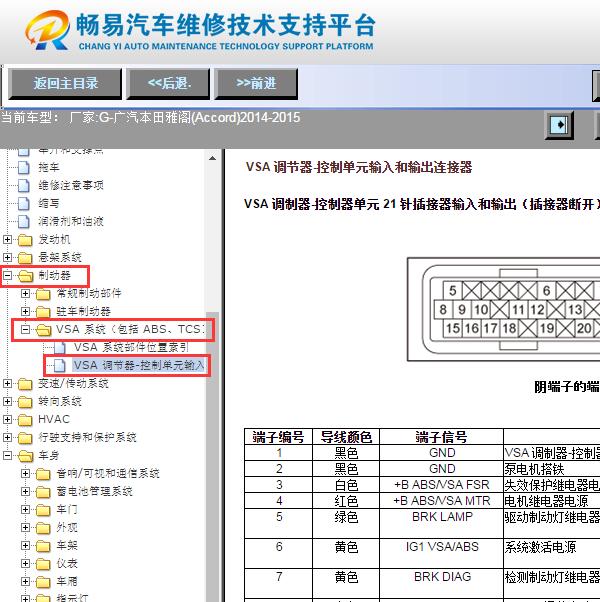
Task: Open the 润滑剂和油液 document
Action: click(x=71, y=222)
